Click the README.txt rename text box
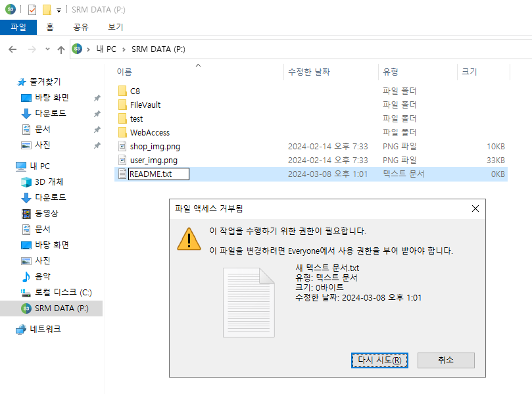Viewport: 532px width, 394px height. (x=158, y=174)
